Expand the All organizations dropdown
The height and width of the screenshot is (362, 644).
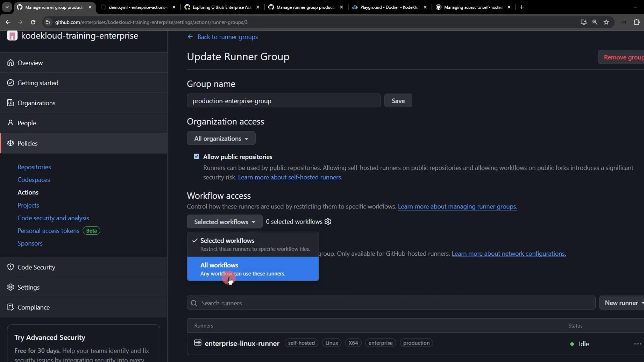click(x=221, y=138)
